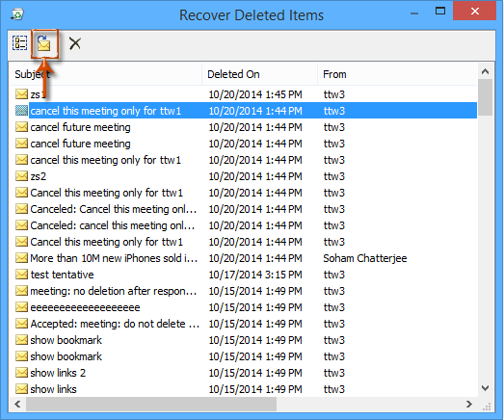Image resolution: width=504 pixels, height=420 pixels.
Task: Click envelope icon of More than 10M iPhones
Action: [x=21, y=258]
